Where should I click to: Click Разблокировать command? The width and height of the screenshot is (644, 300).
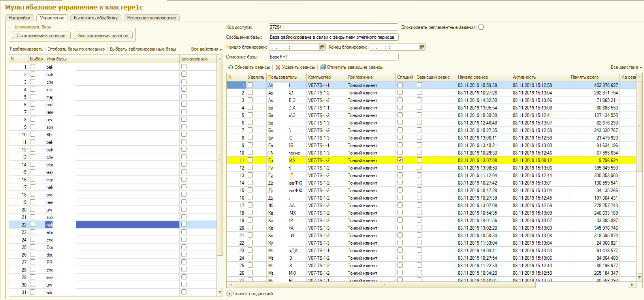(26, 49)
